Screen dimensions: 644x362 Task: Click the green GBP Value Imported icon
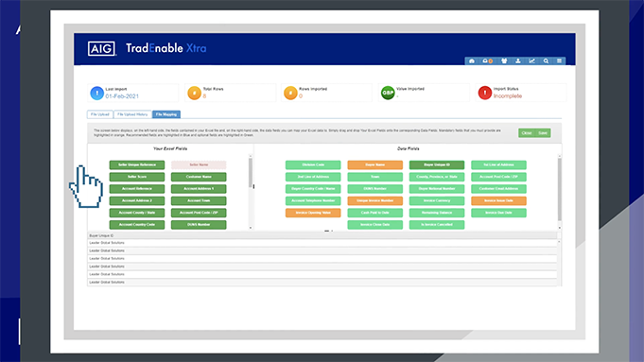[388, 93]
